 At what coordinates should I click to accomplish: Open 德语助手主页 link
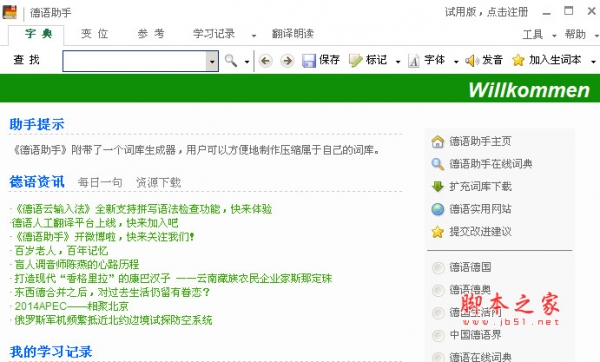point(480,142)
